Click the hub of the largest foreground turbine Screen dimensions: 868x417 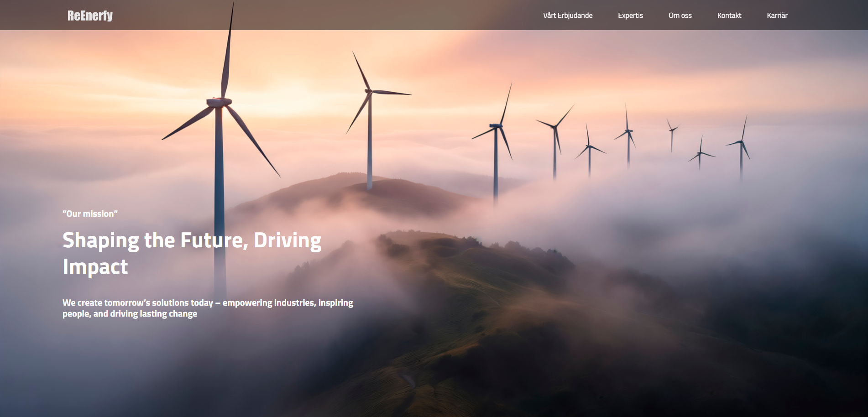coord(220,102)
